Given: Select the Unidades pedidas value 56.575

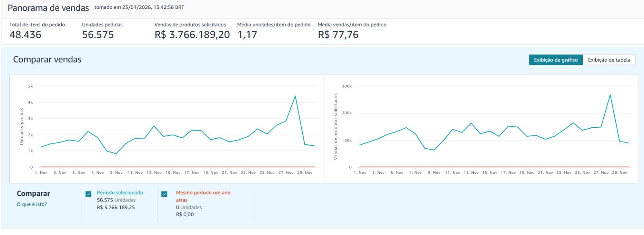Looking at the screenshot, I should 98,35.
